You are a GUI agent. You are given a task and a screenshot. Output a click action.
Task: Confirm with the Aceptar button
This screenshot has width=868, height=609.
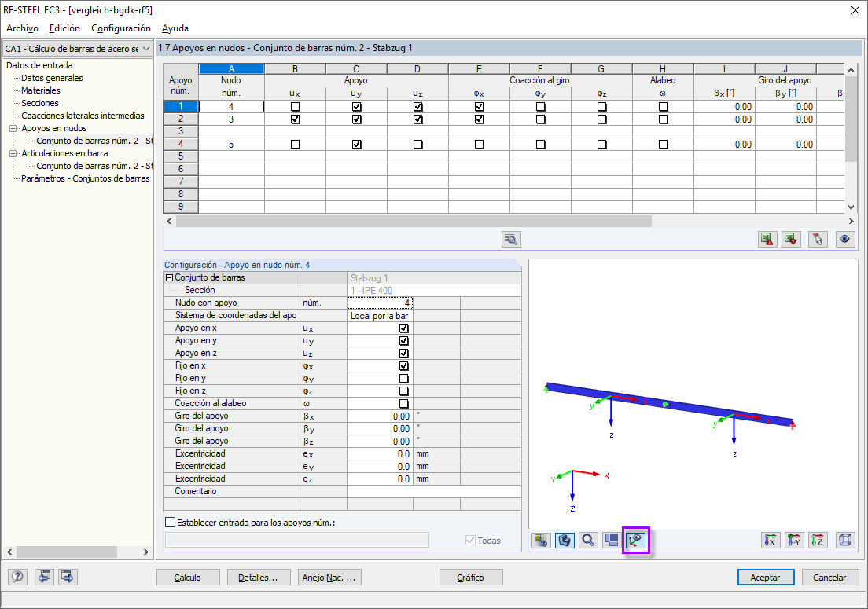[766, 578]
